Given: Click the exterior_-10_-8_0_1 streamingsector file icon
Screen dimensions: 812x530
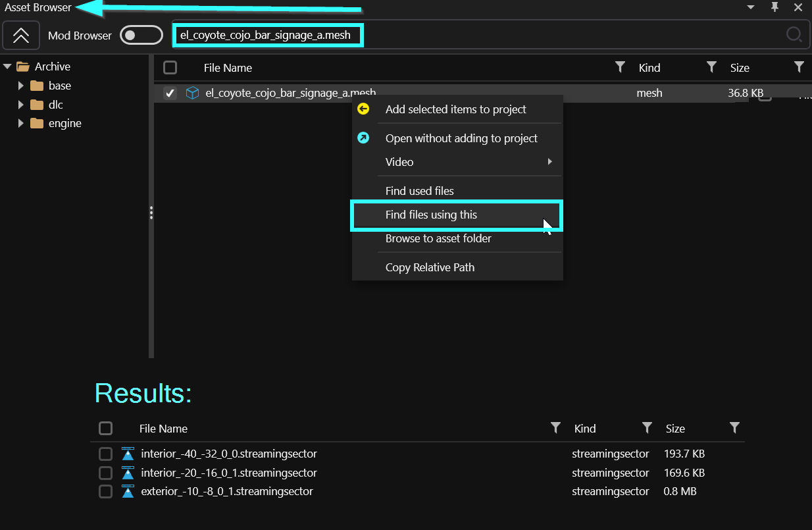Looking at the screenshot, I should [128, 491].
